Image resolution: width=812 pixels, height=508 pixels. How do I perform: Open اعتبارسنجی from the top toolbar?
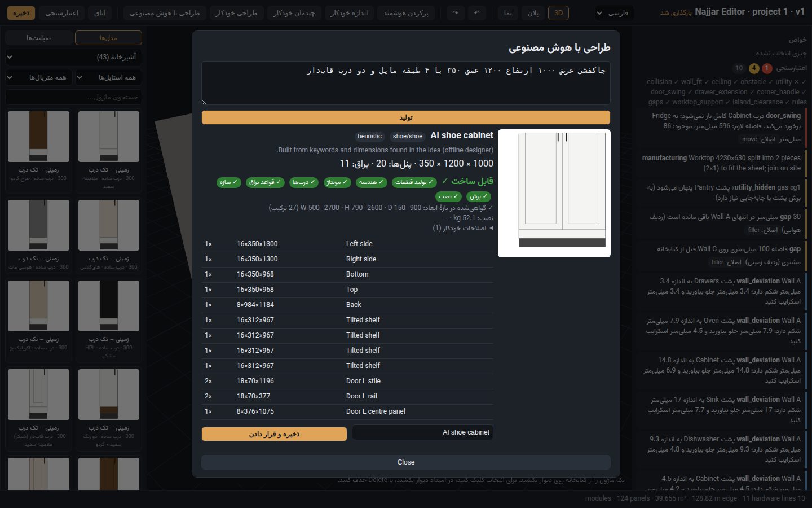click(x=62, y=13)
